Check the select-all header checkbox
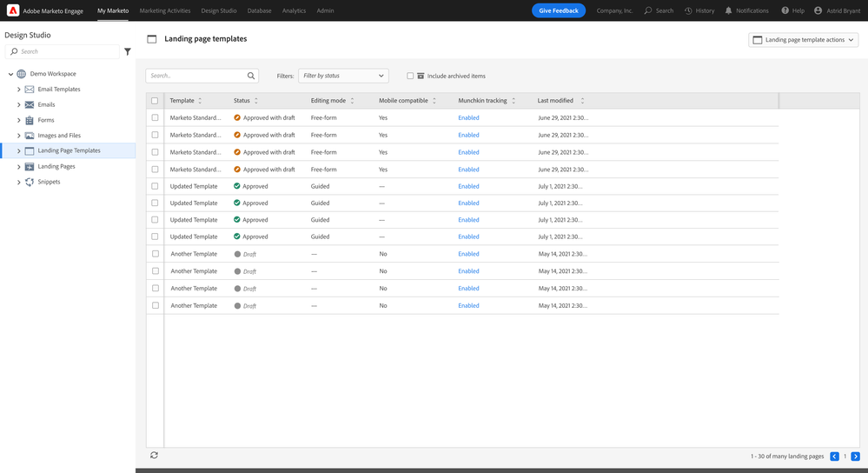 (x=155, y=101)
